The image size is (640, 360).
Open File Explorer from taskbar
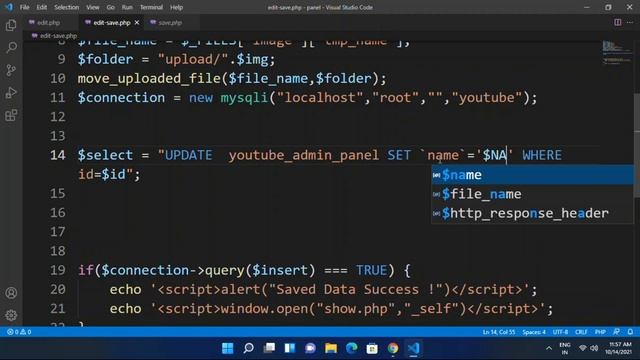[331, 348]
